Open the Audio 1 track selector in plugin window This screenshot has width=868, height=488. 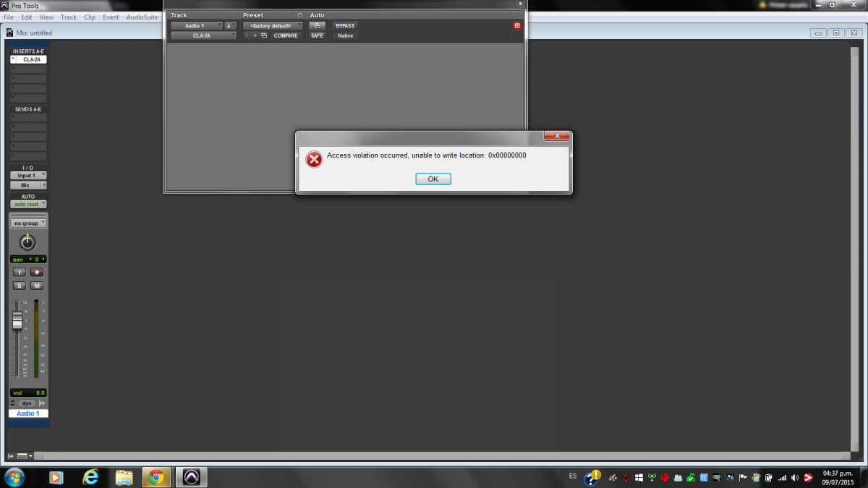pyautogui.click(x=197, y=26)
